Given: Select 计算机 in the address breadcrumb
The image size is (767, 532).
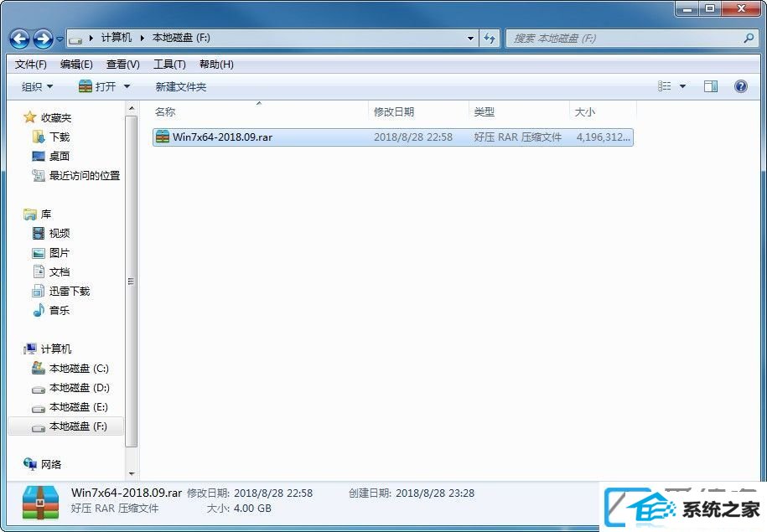Looking at the screenshot, I should (x=117, y=38).
